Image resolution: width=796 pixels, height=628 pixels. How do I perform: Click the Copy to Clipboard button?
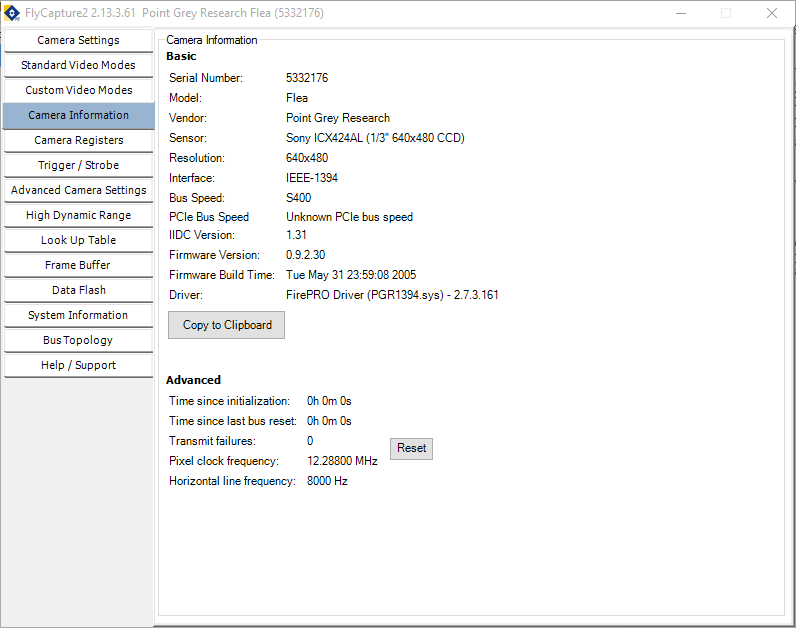pos(226,325)
